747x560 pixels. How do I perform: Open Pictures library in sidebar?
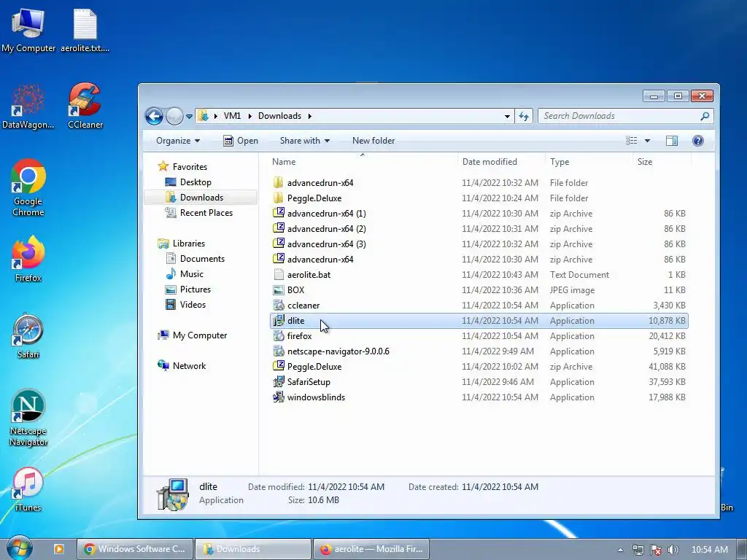(x=195, y=289)
